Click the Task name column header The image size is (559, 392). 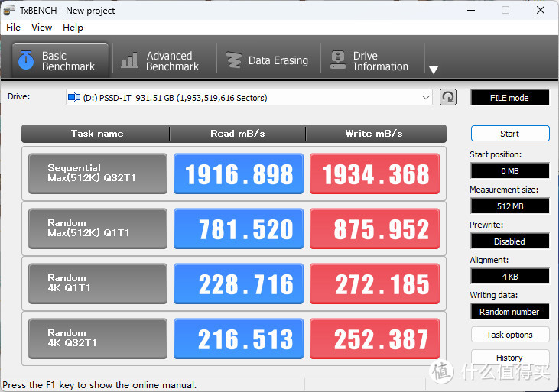click(x=96, y=134)
